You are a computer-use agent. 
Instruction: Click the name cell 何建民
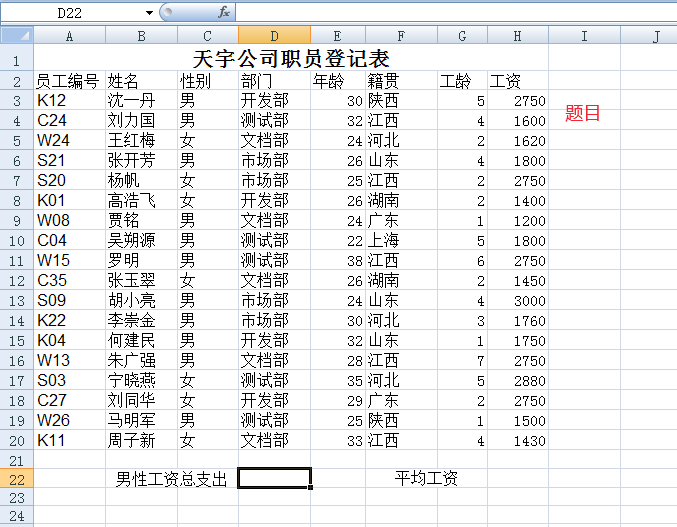tap(142, 341)
